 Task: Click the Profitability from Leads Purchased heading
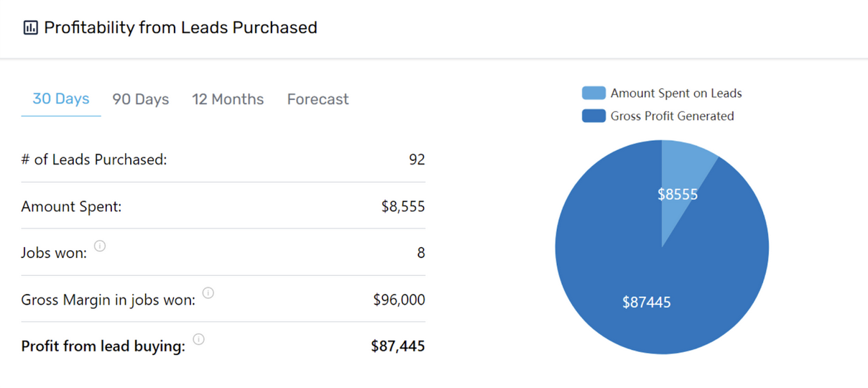180,28
